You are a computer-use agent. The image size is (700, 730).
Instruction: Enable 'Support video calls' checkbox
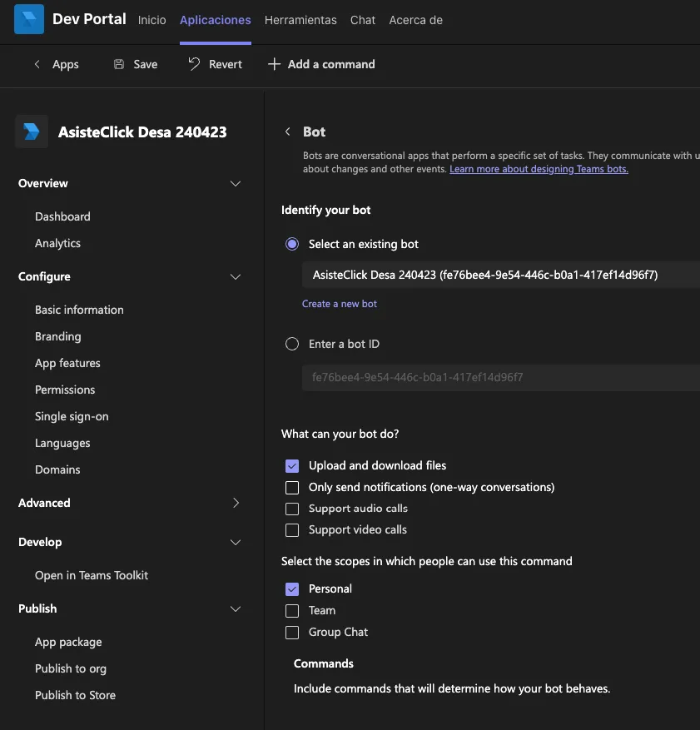coord(292,530)
